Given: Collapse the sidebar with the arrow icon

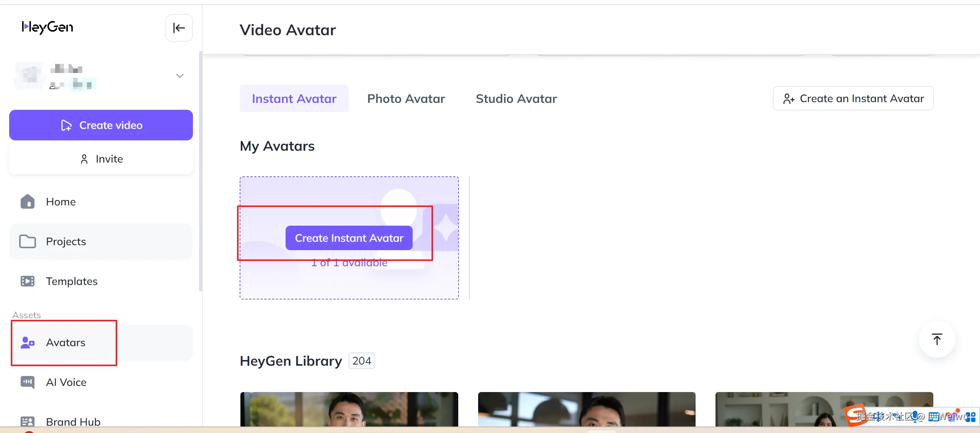Looking at the screenshot, I should tap(179, 28).
